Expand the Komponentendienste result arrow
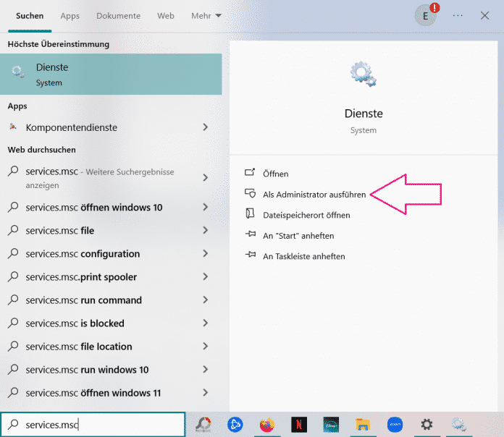 coord(206,127)
